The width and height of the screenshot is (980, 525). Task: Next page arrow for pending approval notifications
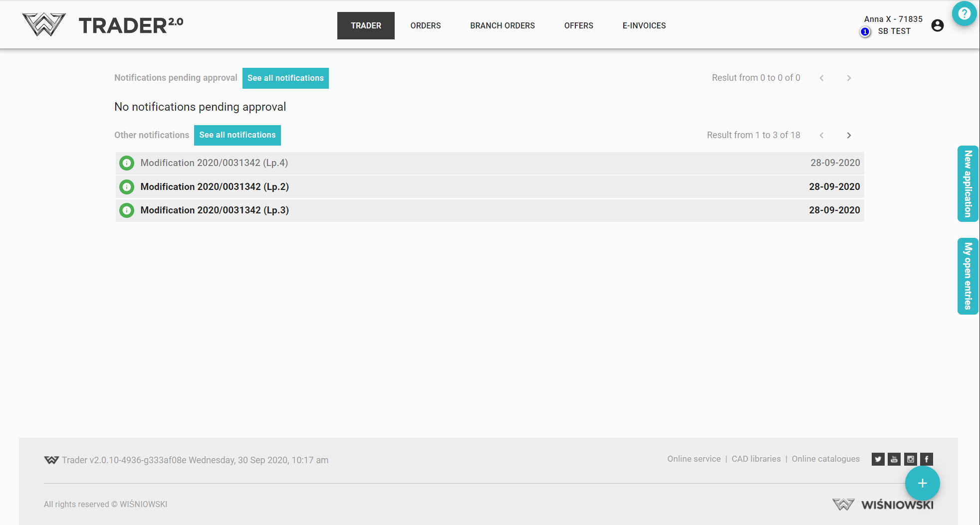pyautogui.click(x=849, y=78)
